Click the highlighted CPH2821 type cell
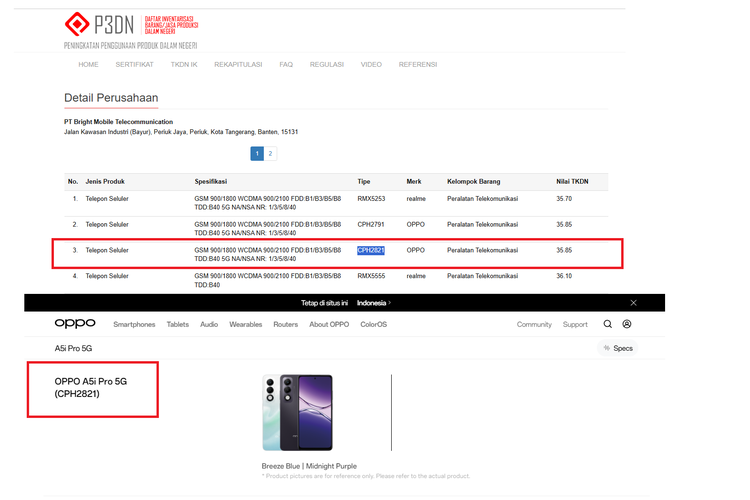 (x=371, y=250)
